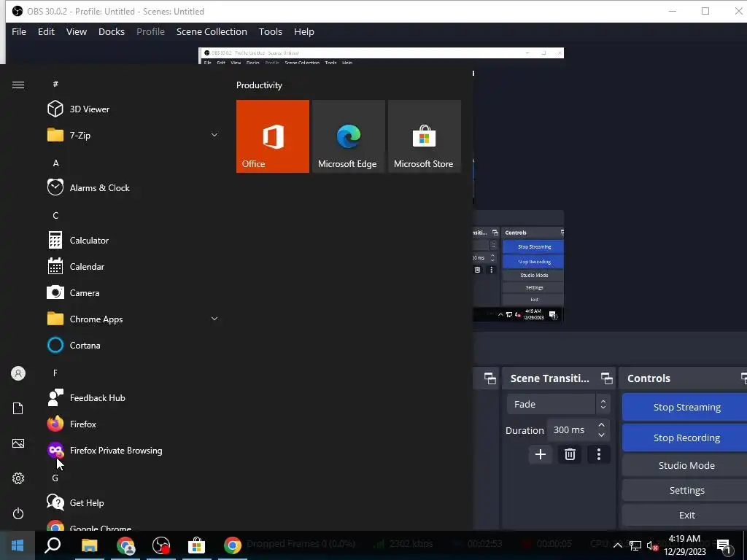This screenshot has height=560, width=747.
Task: Click the Duration 300 ms field
Action: pos(578,430)
